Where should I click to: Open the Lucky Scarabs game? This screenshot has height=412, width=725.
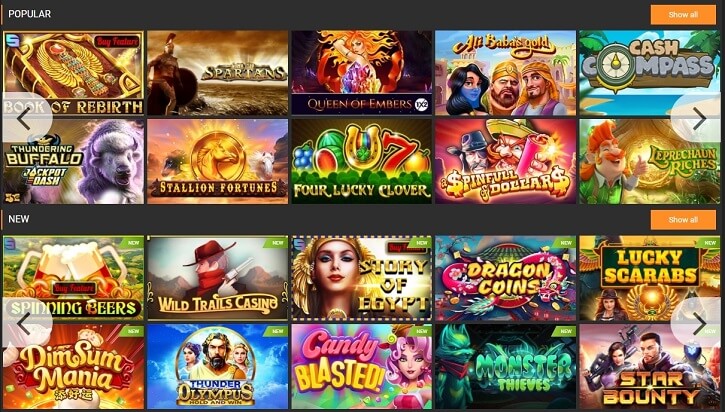click(650, 278)
